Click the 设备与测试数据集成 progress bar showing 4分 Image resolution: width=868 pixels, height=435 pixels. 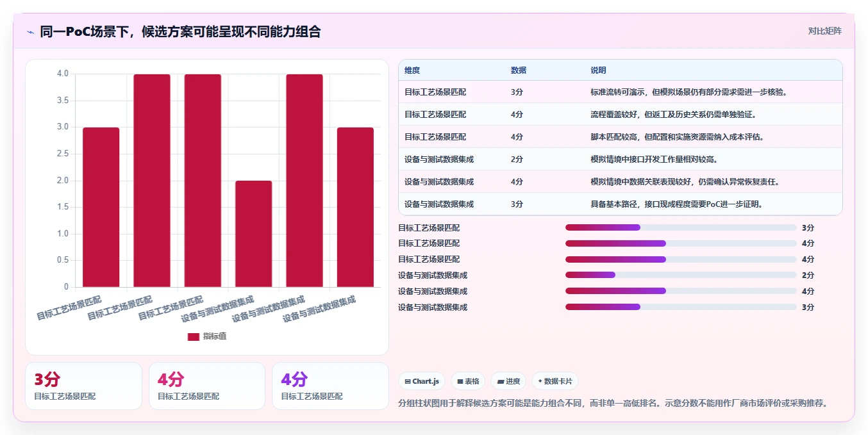pos(681,291)
